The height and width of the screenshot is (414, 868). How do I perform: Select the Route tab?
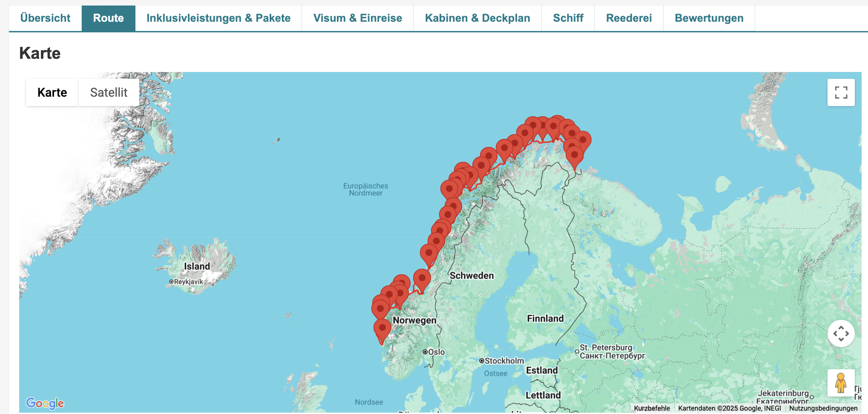[x=108, y=18]
